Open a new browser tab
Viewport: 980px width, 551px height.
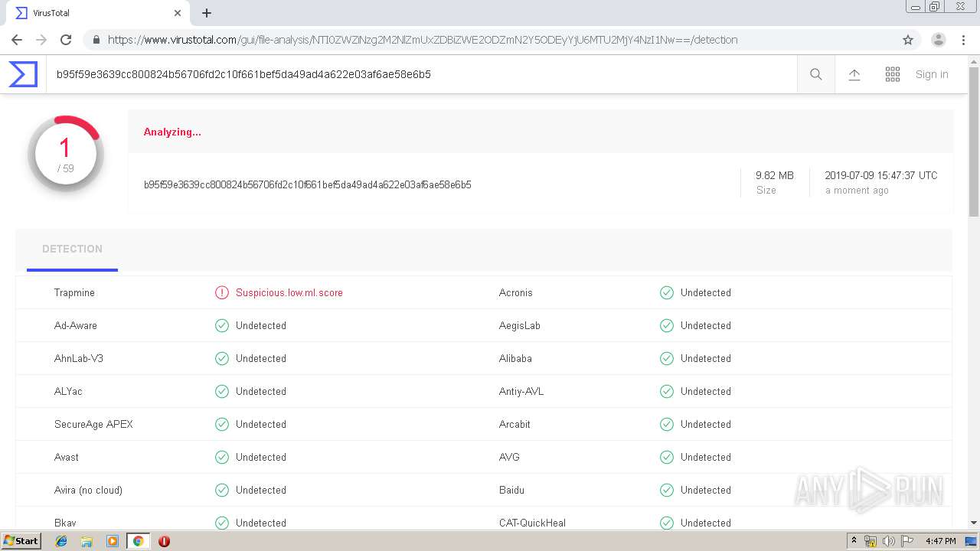(207, 13)
